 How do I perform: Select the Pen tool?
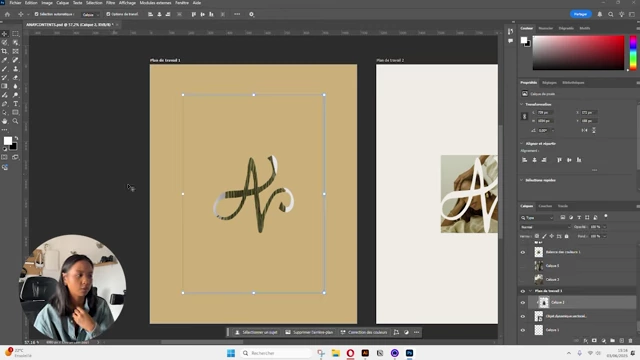click(x=4, y=104)
